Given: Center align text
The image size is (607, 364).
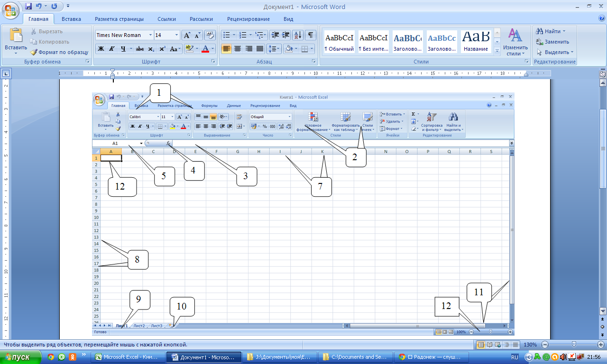Looking at the screenshot, I should [x=238, y=49].
